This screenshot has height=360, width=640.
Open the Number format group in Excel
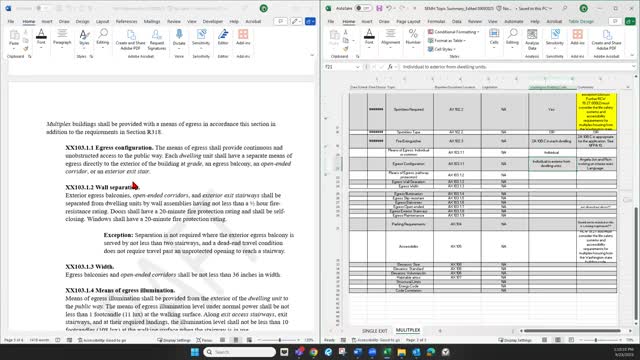[413, 38]
